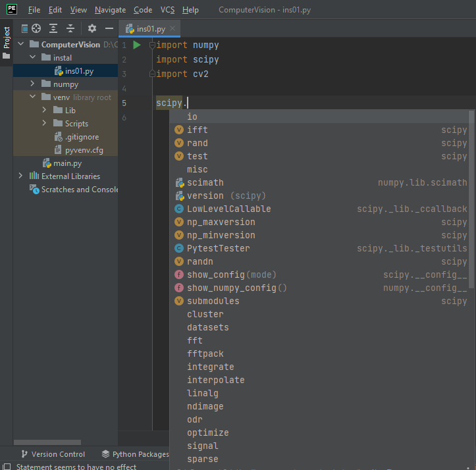This screenshot has height=470, width=476.
Task: Choose 'np_minversion' completion suggestion
Action: [319, 235]
